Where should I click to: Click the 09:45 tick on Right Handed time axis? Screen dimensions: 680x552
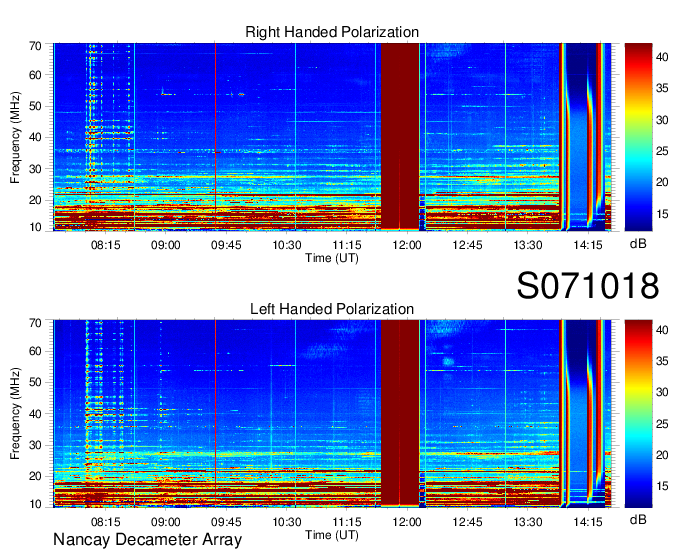226,245
